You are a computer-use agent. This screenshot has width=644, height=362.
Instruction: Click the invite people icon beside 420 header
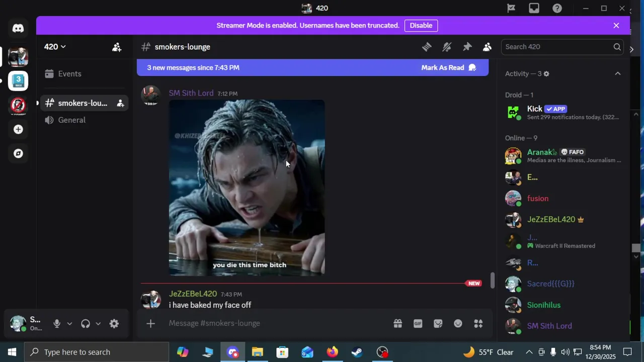[117, 47]
